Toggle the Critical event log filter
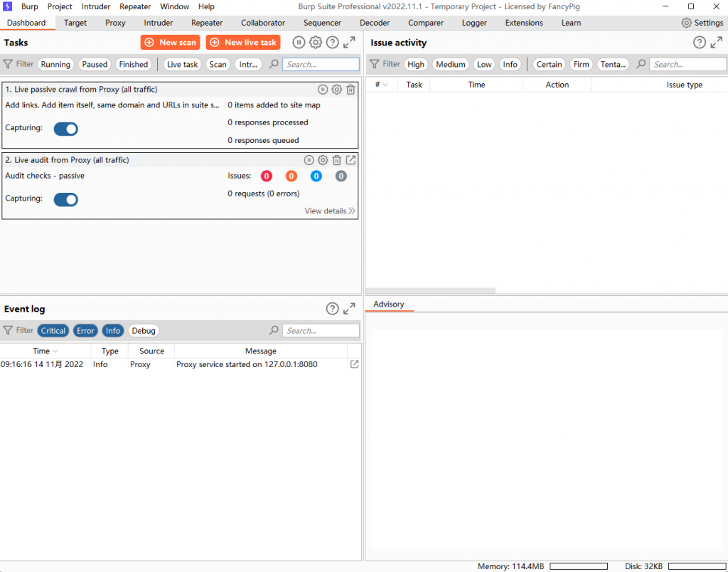This screenshot has height=572, width=728. [53, 330]
